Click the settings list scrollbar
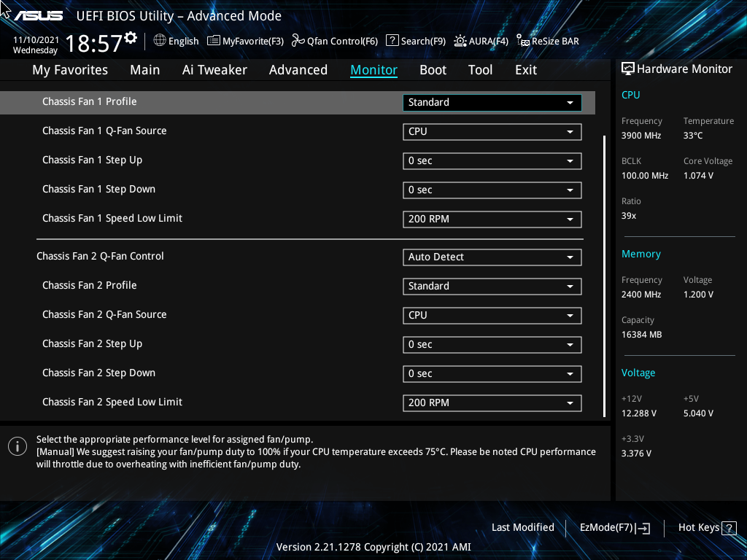747x560 pixels. (605, 276)
